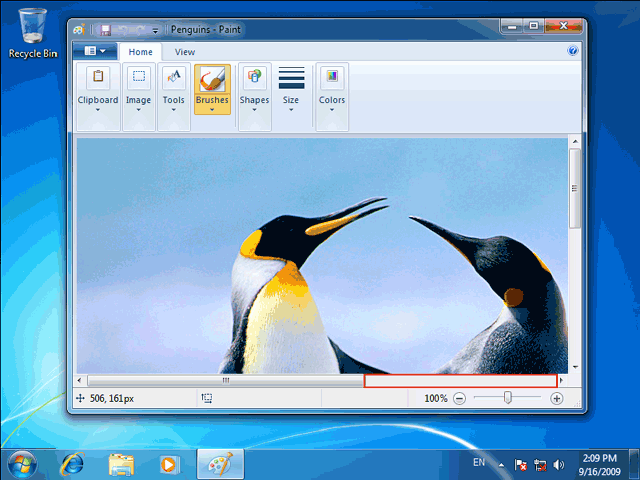Click the Redo arrow in quick access toolbar
Screen dimensions: 640x480
(140, 30)
